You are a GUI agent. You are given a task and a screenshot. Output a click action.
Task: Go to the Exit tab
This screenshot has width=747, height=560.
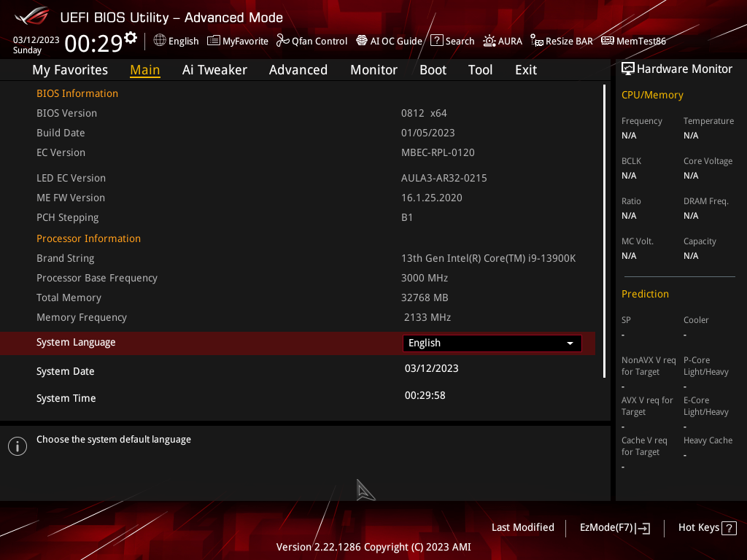click(526, 70)
